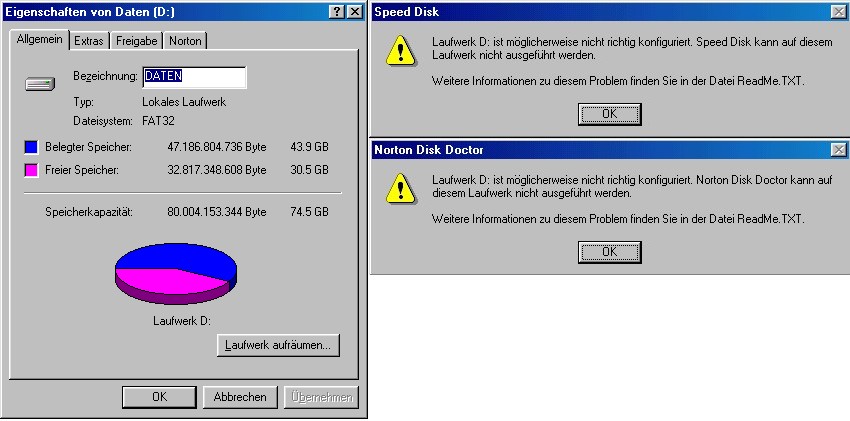Click '47.186.804.736 Byte' used value
850x421 pixels.
pyautogui.click(x=217, y=147)
